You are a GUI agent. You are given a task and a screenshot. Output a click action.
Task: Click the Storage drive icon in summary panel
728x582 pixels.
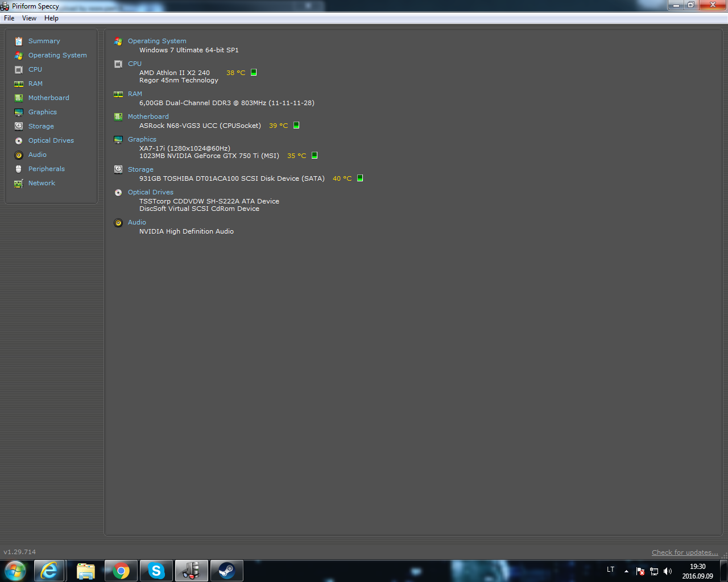click(118, 169)
